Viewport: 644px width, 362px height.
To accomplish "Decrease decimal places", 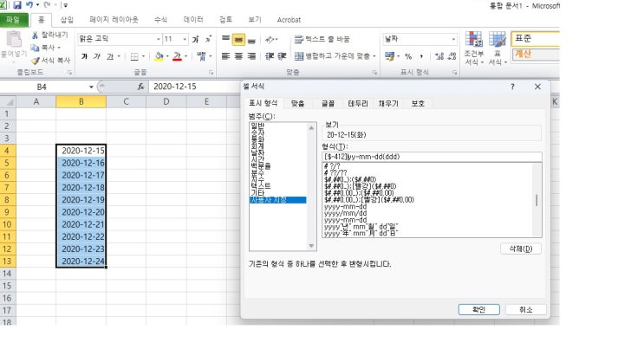I will coord(452,56).
